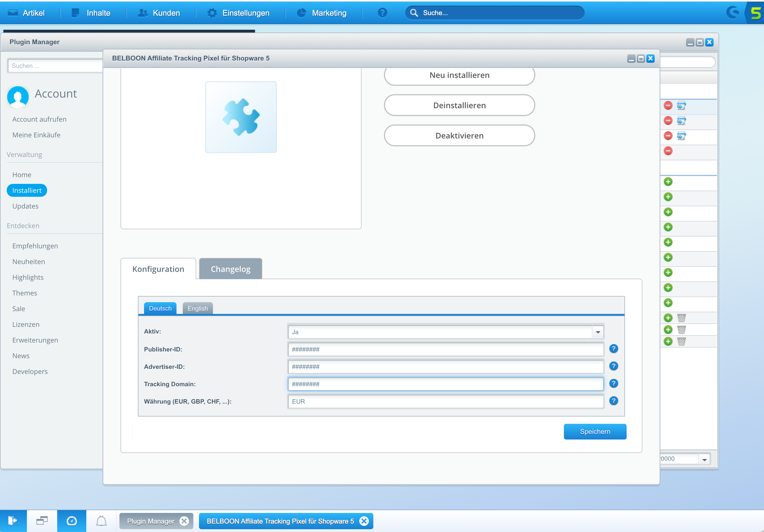Click logout icon in bottom taskbar

(13, 521)
